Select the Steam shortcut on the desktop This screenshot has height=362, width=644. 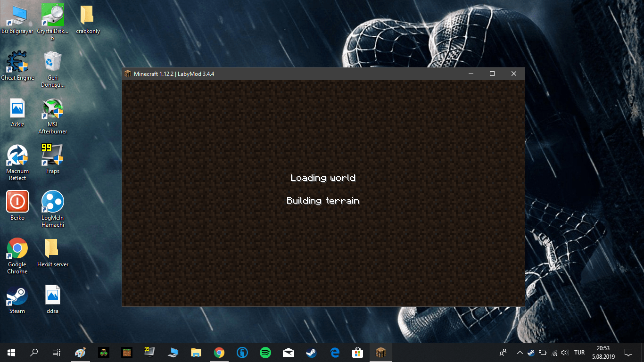click(x=17, y=299)
